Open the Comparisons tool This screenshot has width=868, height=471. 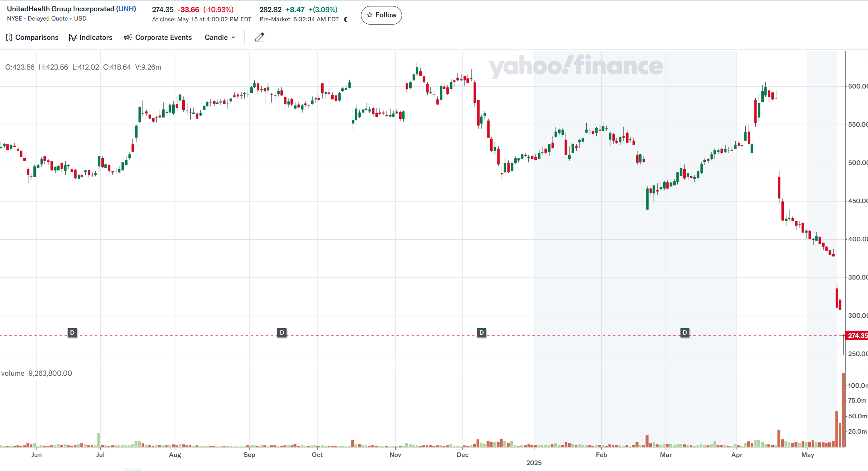pyautogui.click(x=32, y=37)
